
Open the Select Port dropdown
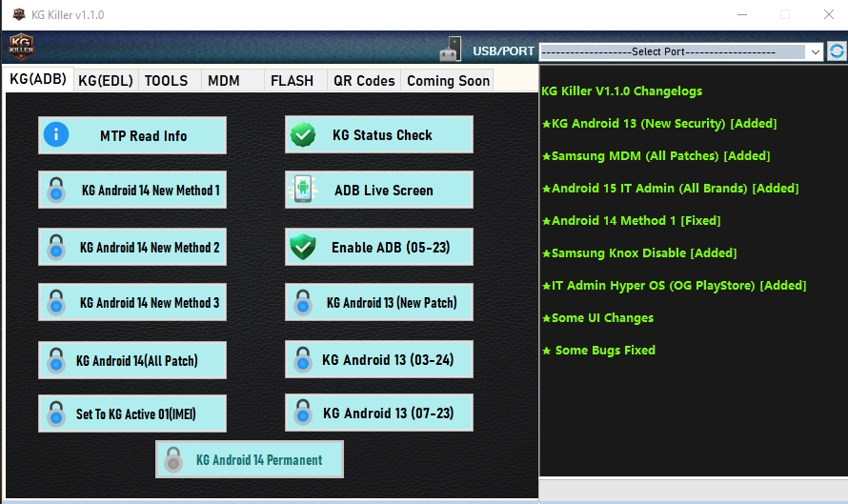click(x=681, y=51)
